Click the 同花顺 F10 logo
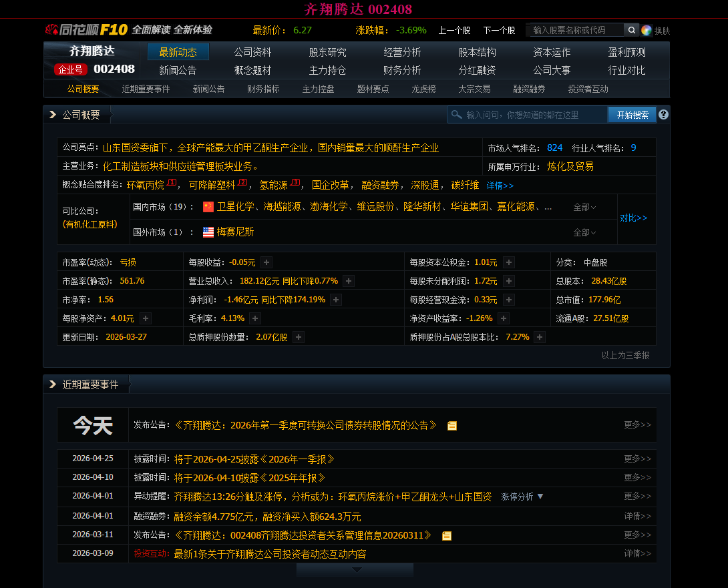The image size is (728, 588). (x=86, y=30)
